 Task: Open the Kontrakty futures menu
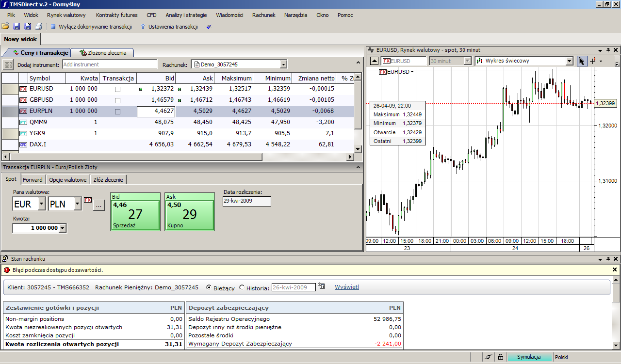(117, 15)
